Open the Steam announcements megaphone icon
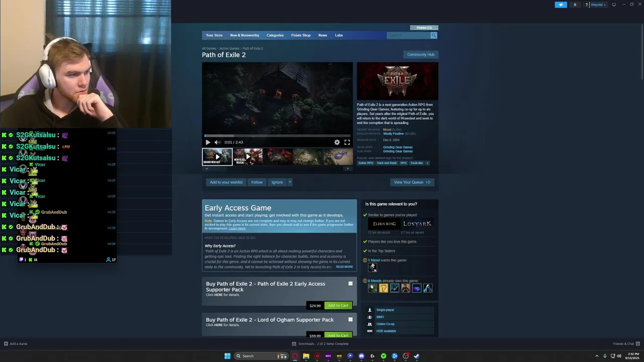Screen dimensions: 644x362 (560, 5)
